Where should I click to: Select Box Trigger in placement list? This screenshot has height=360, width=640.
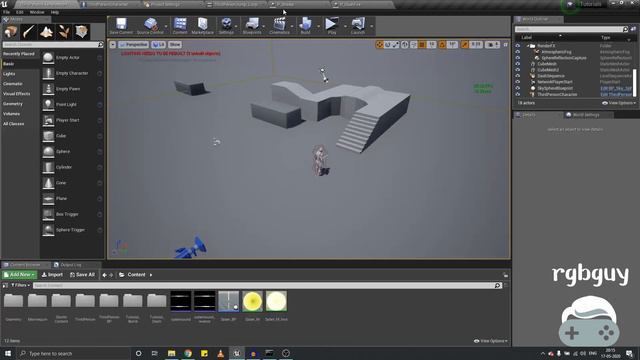point(72,214)
